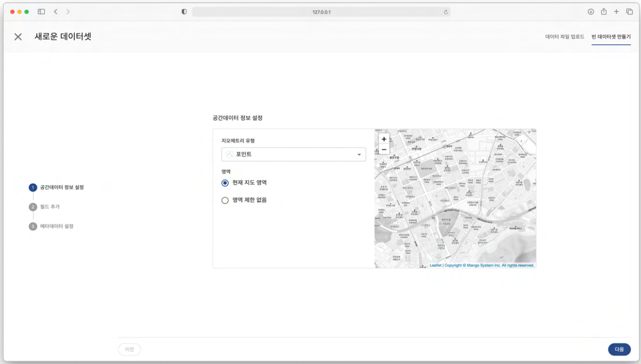
Task: Zoom in on the map
Action: pyautogui.click(x=384, y=139)
